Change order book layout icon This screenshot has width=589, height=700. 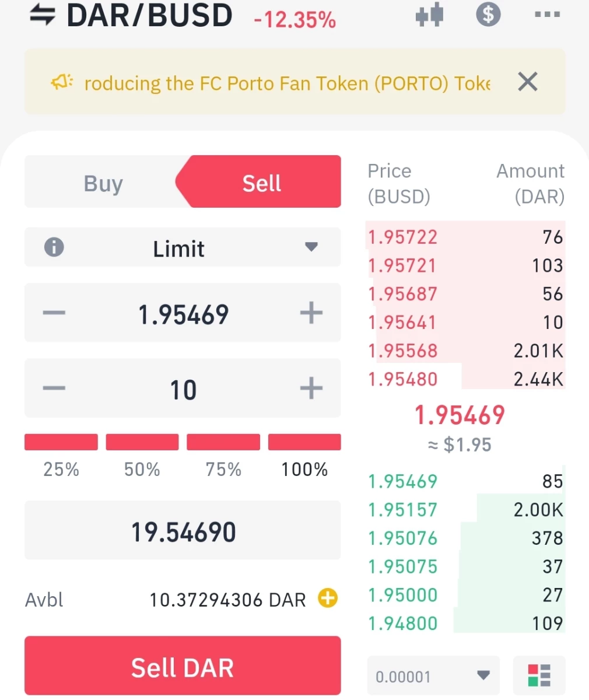[539, 675]
